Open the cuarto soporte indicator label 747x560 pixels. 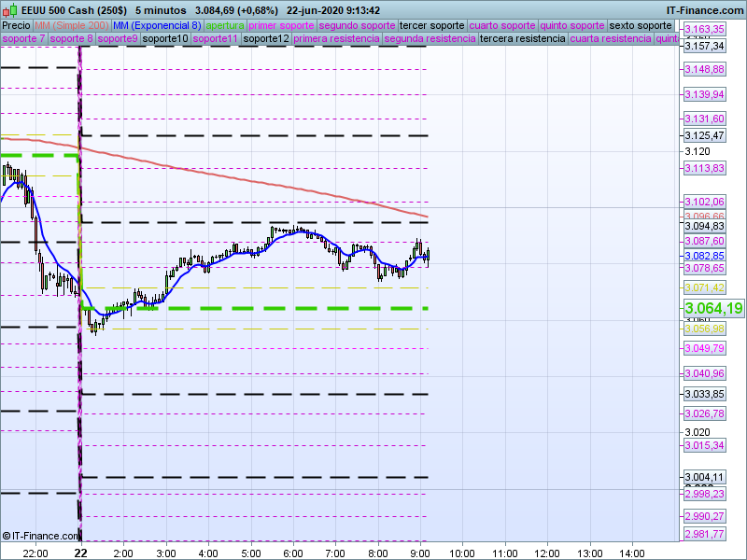tap(502, 25)
